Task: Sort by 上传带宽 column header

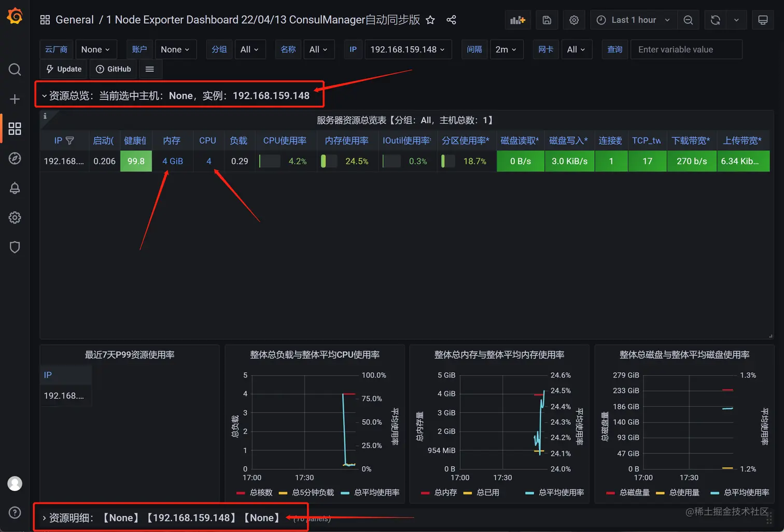Action: click(x=743, y=141)
